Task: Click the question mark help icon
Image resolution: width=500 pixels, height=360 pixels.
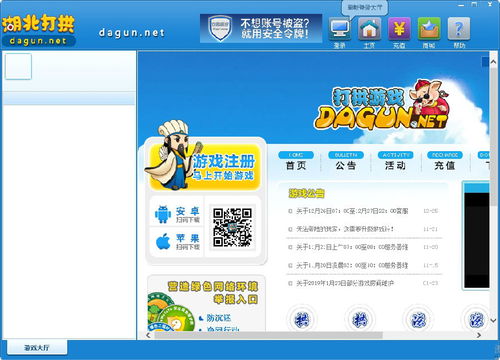Action: 459,29
